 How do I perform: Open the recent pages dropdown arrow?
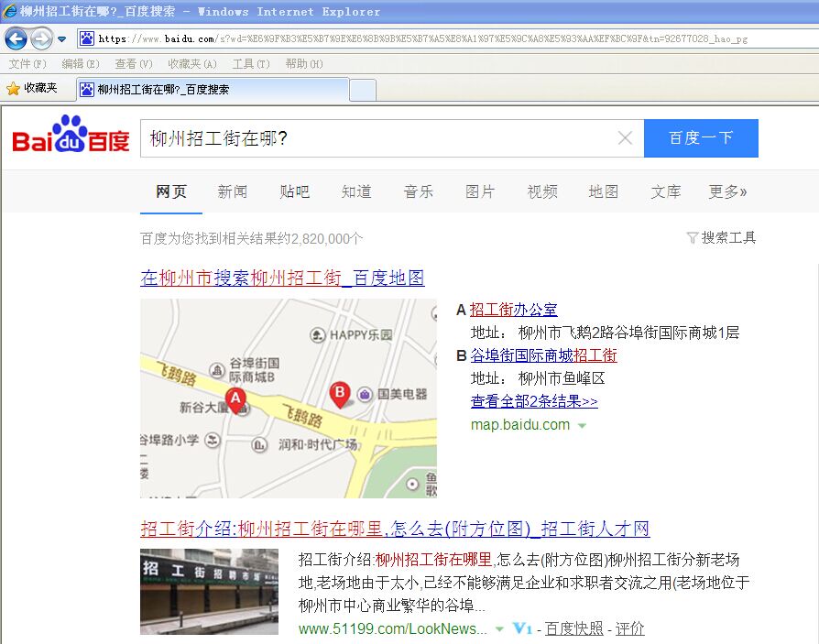point(62,39)
